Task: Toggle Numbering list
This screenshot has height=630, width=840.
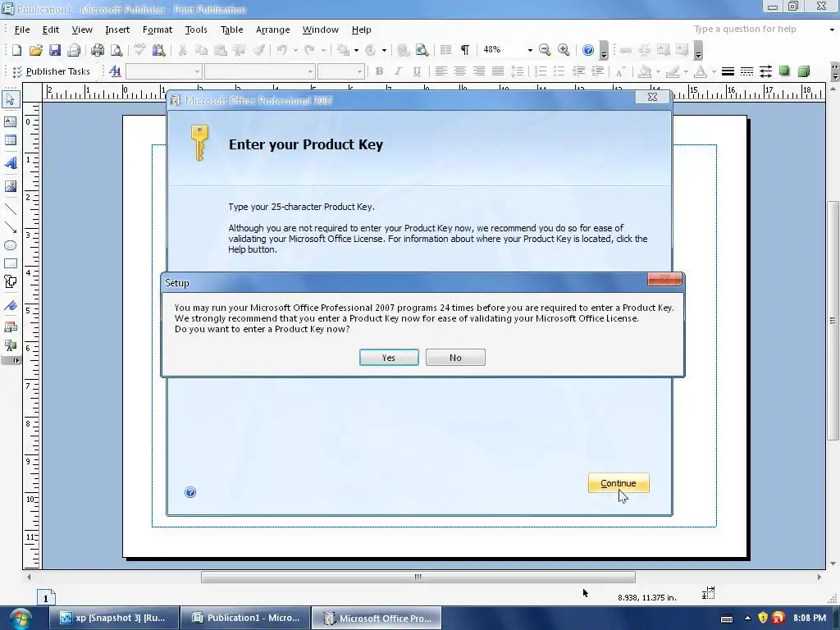Action: coord(541,71)
